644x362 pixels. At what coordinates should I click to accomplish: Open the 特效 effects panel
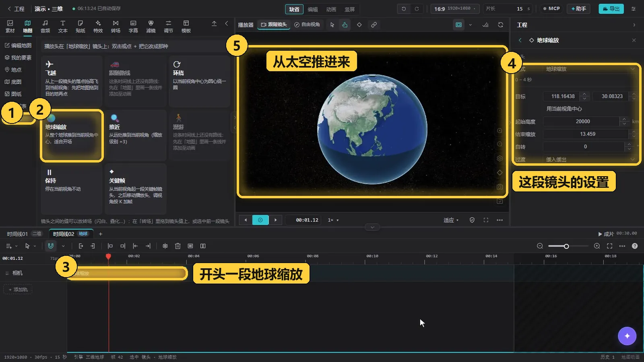pos(98,27)
